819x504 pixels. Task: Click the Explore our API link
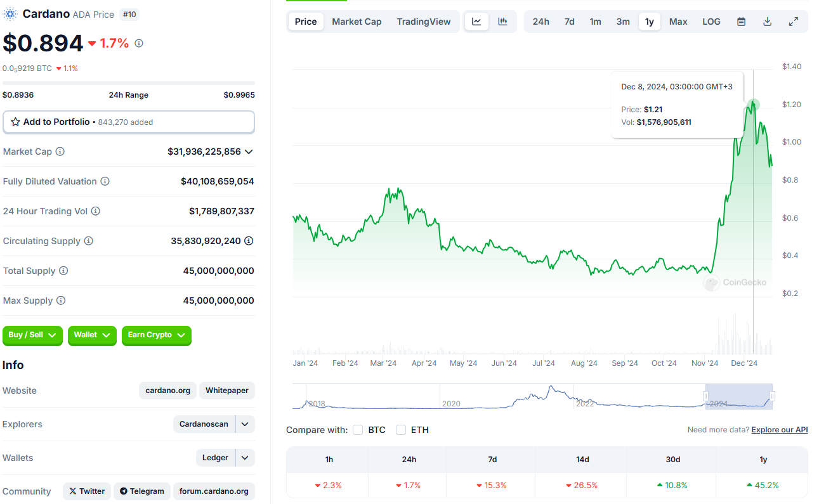(x=780, y=430)
